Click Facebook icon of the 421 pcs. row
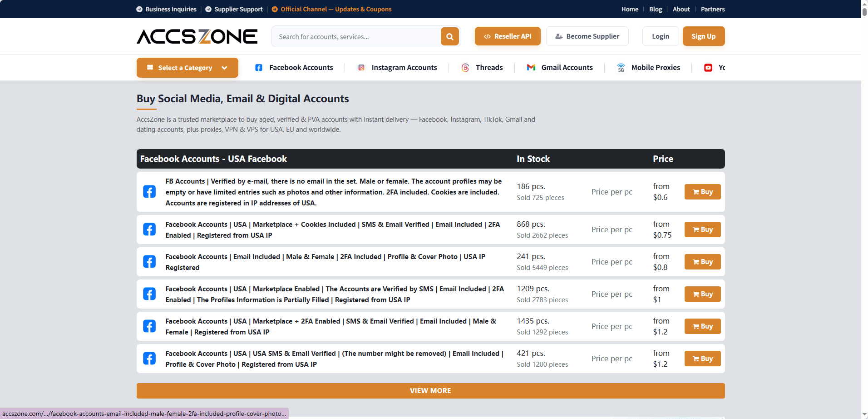Image resolution: width=868 pixels, height=419 pixels. (x=149, y=359)
